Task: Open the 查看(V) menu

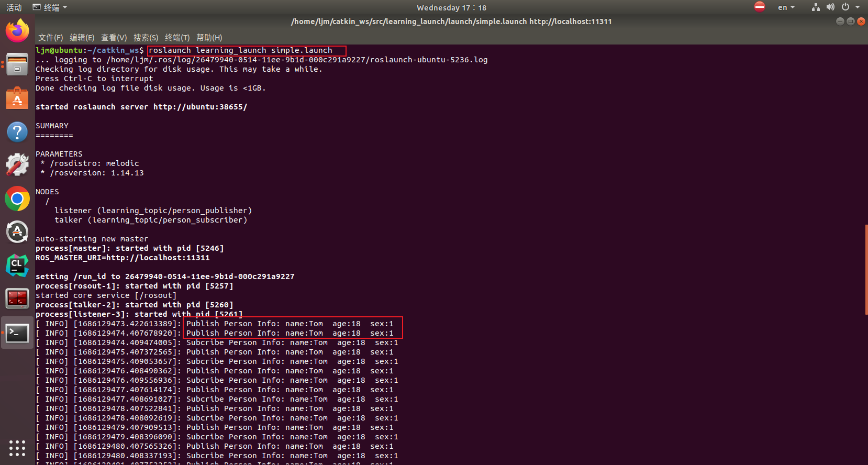Action: [114, 38]
